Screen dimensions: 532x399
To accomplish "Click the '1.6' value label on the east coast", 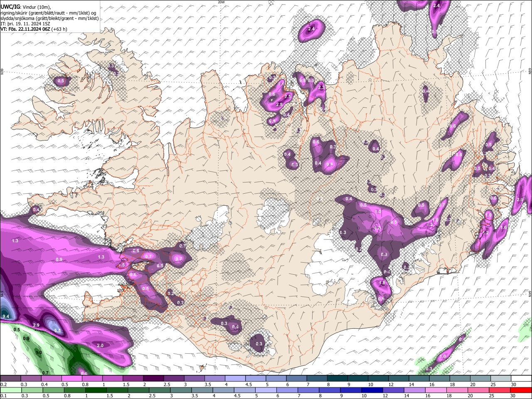I will click(x=504, y=228).
